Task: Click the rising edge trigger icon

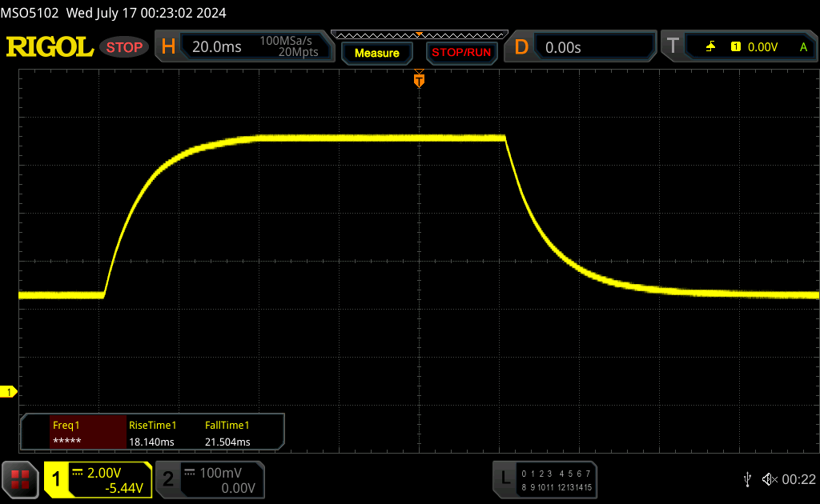Action: click(710, 47)
